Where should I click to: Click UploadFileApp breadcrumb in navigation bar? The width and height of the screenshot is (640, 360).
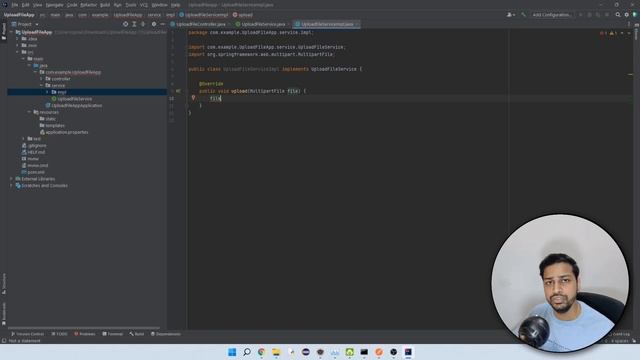click(19, 15)
